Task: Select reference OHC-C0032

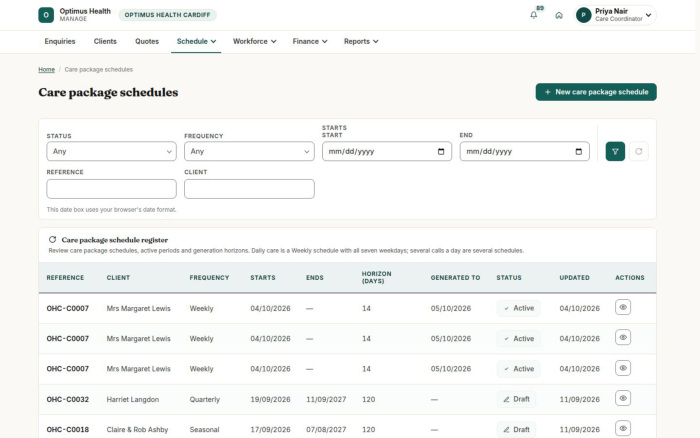Action: click(x=68, y=400)
